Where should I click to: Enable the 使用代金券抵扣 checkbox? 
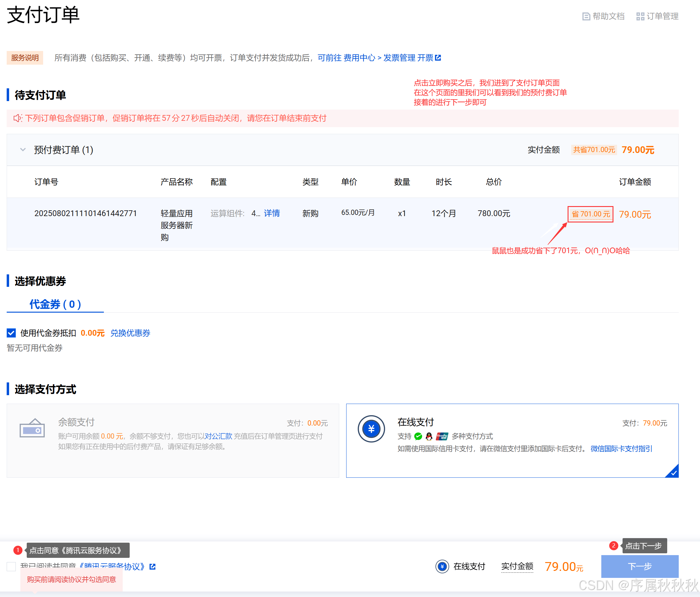(11, 333)
